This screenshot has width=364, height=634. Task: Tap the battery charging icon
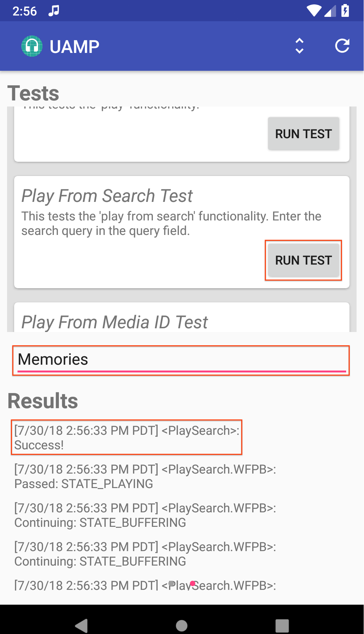(345, 10)
